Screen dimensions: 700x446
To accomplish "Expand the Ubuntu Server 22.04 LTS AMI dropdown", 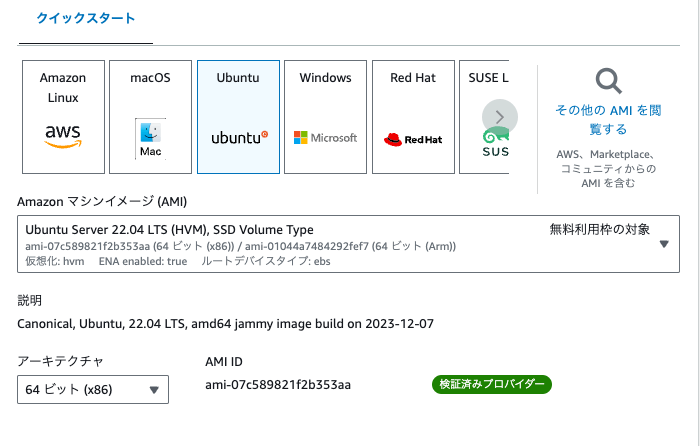I will [x=348, y=244].
